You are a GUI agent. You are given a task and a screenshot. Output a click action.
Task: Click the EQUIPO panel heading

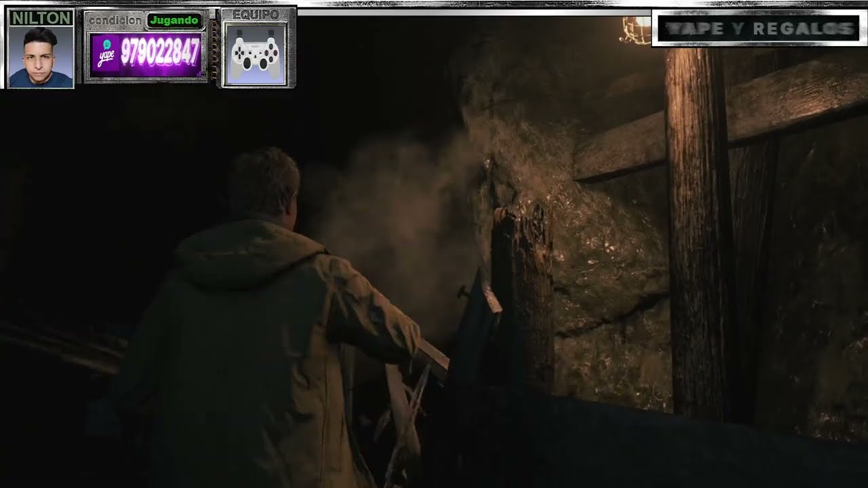pos(256,15)
